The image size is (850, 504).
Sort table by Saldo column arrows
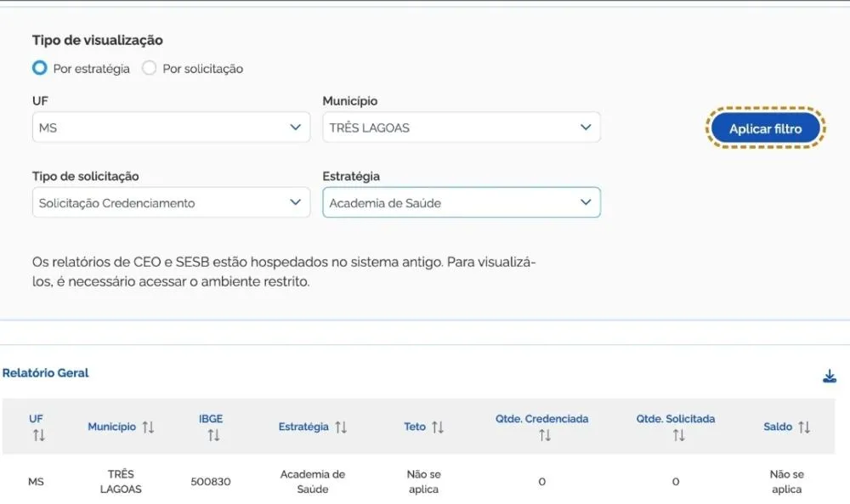pyautogui.click(x=804, y=428)
